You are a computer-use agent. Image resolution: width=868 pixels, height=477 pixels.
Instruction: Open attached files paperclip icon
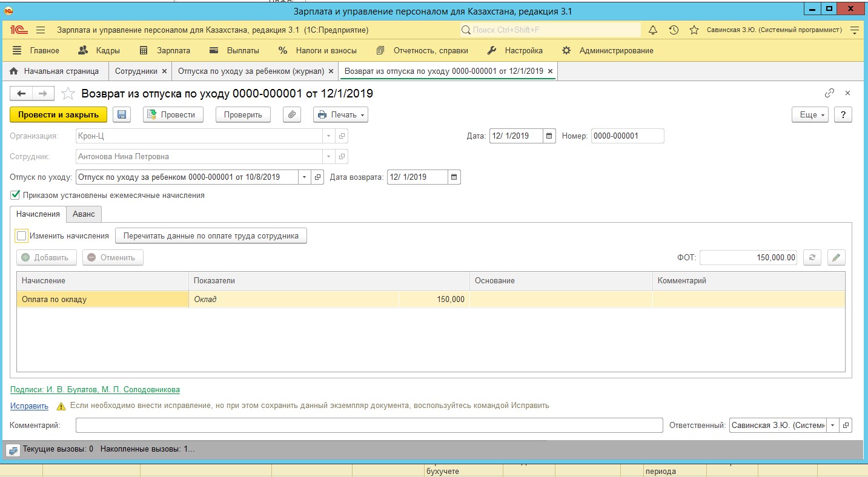click(292, 114)
